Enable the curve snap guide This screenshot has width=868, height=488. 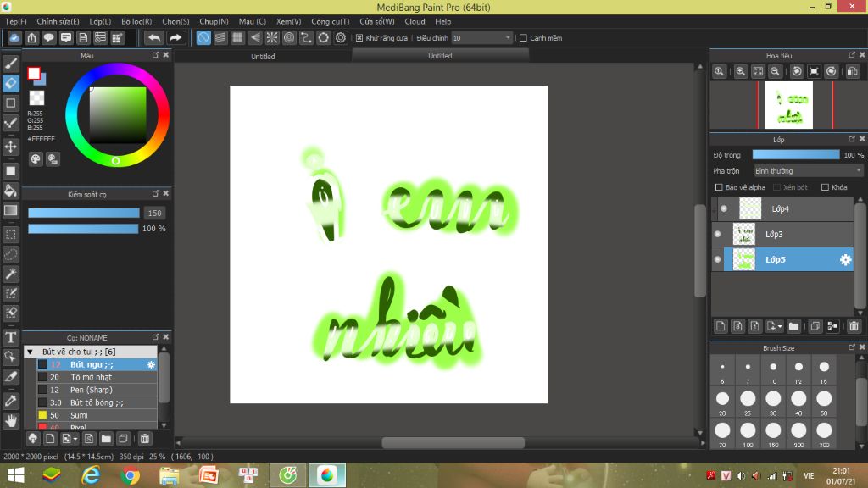coord(306,37)
